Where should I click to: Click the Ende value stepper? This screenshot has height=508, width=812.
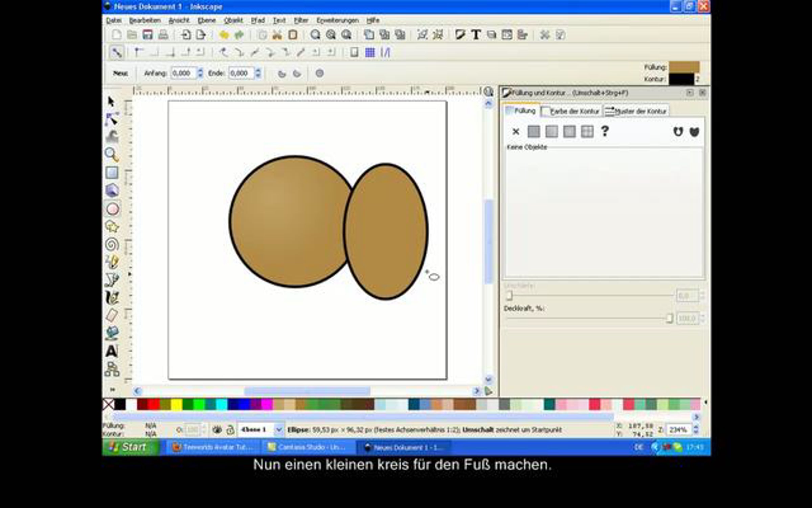[258, 73]
